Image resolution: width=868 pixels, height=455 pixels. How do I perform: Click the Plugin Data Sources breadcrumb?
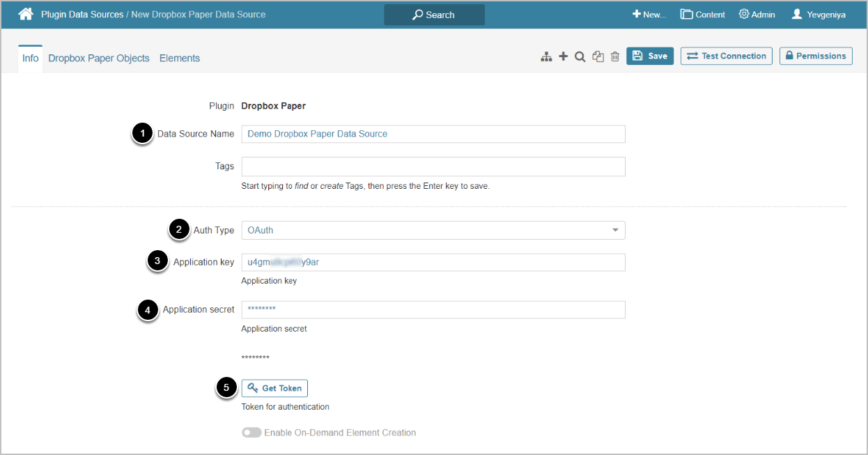(82, 14)
